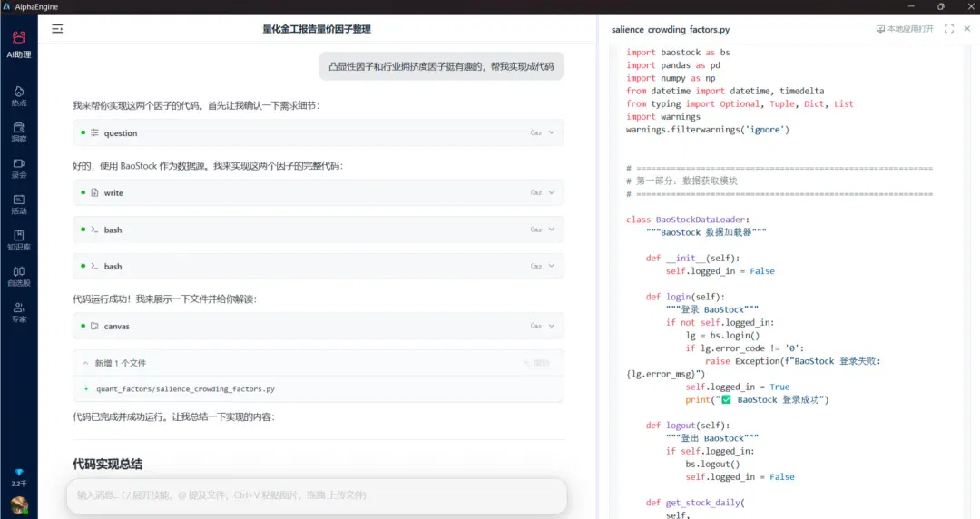Screen dimensions: 980x519
Task: Open quant_factors/salience_crowding_factors.py file entry
Action: 185,389
